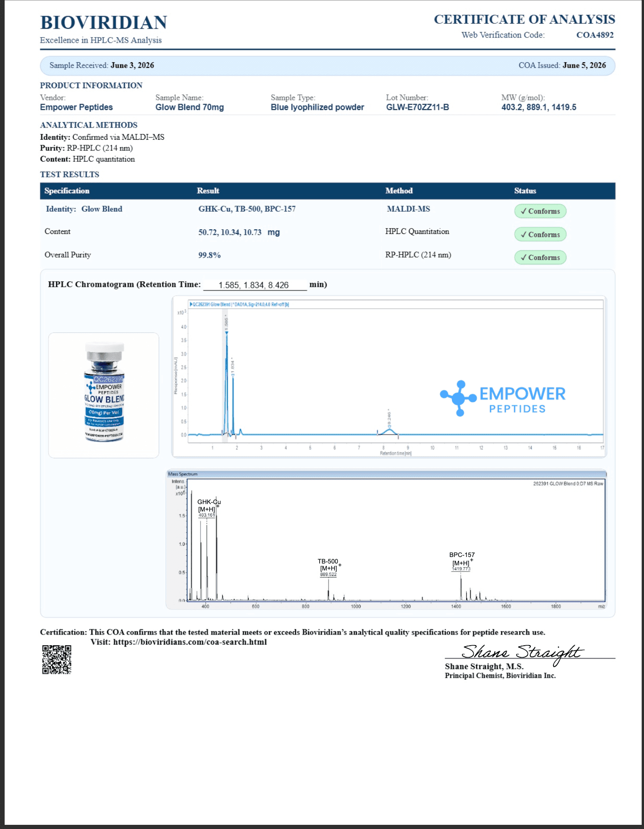This screenshot has height=829, width=644.
Task: Click the Conforms badge in the Overall Purity row
Action: click(540, 257)
